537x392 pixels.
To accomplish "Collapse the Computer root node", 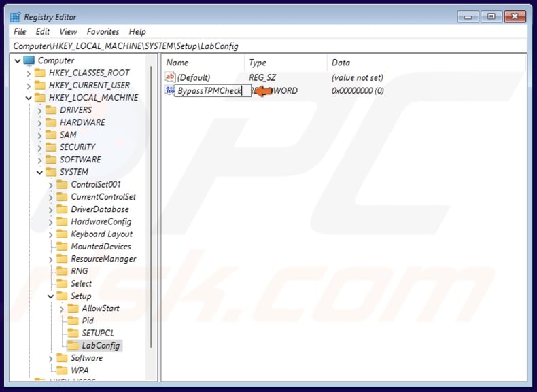I will pyautogui.click(x=18, y=61).
